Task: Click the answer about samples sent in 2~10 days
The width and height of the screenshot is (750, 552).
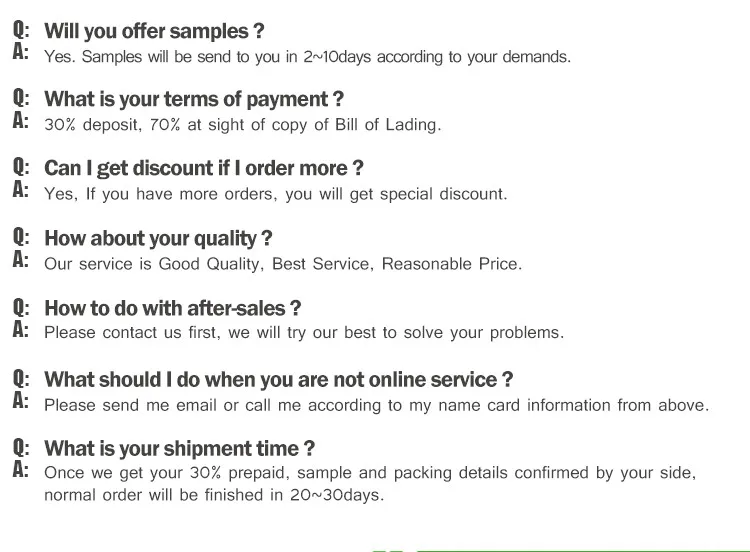Action: [x=307, y=57]
